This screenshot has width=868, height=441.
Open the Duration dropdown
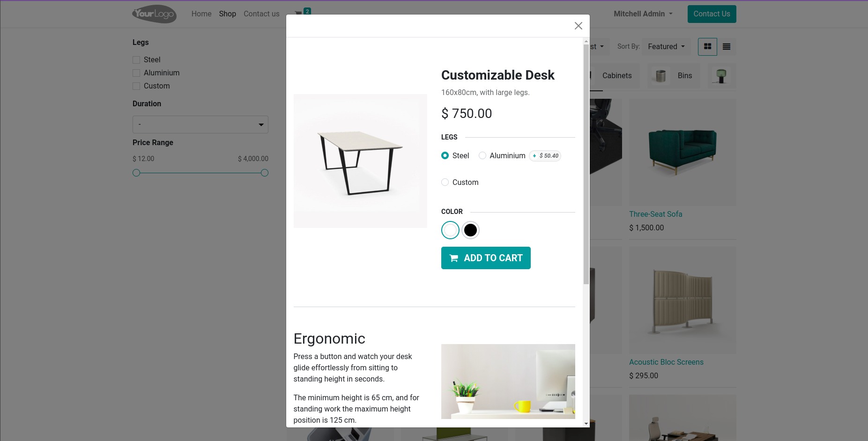click(200, 125)
